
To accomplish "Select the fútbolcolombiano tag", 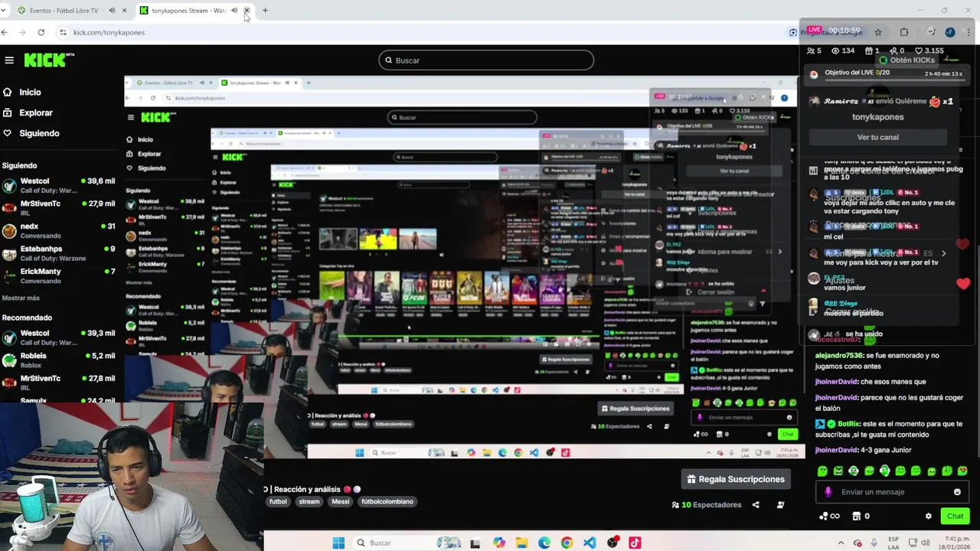I will (x=387, y=501).
